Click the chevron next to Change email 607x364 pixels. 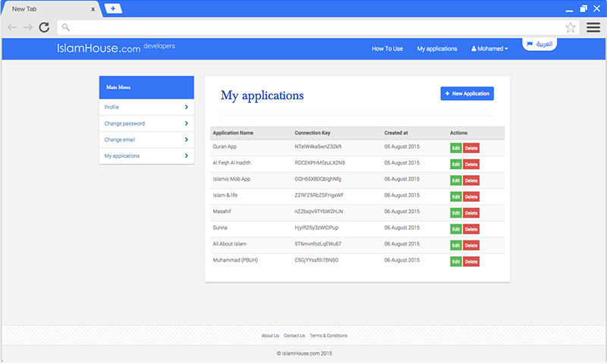(x=186, y=140)
